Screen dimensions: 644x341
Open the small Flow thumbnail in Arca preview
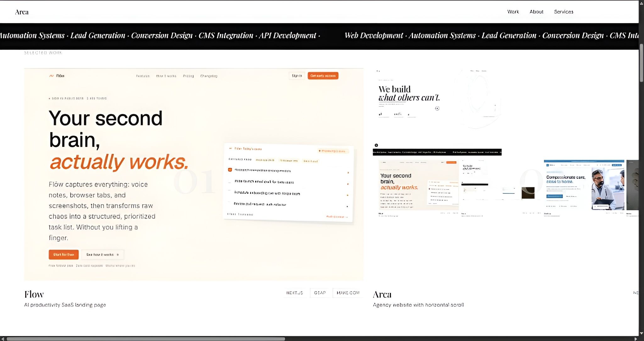click(x=419, y=185)
